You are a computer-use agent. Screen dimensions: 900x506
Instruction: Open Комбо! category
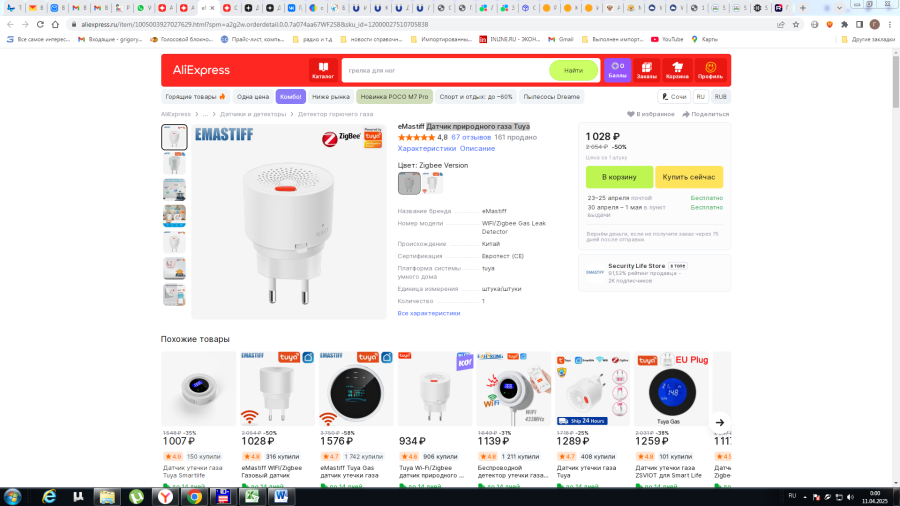(290, 97)
